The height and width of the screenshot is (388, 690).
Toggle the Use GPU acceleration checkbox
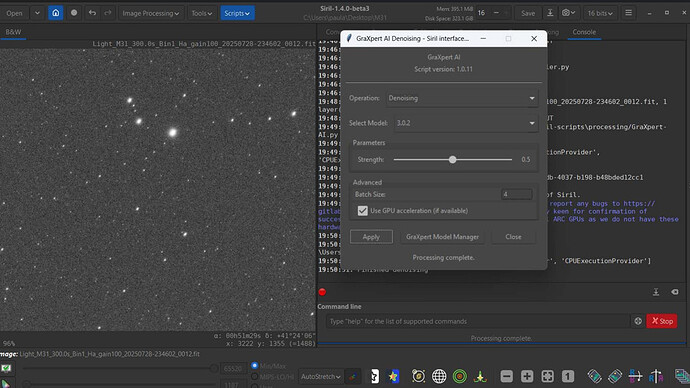pyautogui.click(x=363, y=211)
